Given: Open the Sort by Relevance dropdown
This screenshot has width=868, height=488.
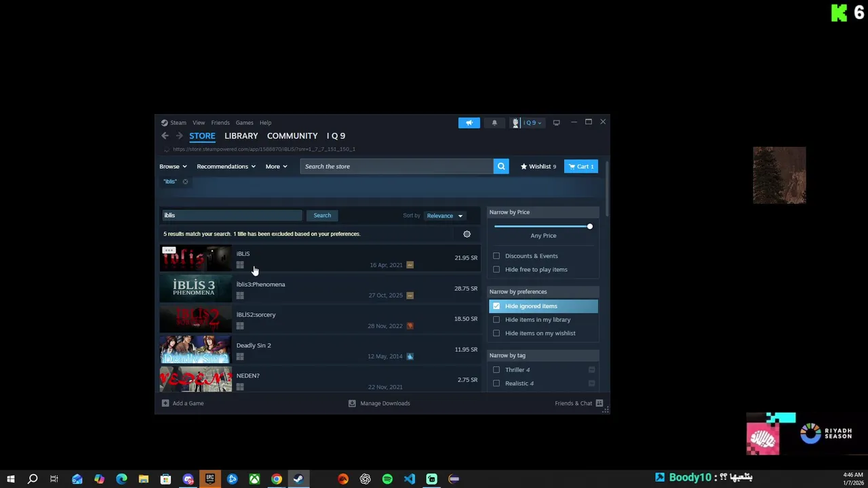Looking at the screenshot, I should pos(444,216).
